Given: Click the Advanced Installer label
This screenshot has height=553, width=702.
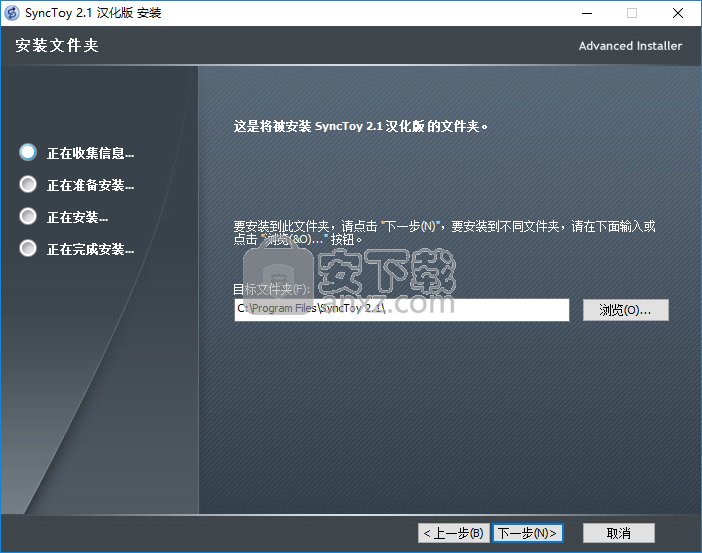Looking at the screenshot, I should pos(630,46).
